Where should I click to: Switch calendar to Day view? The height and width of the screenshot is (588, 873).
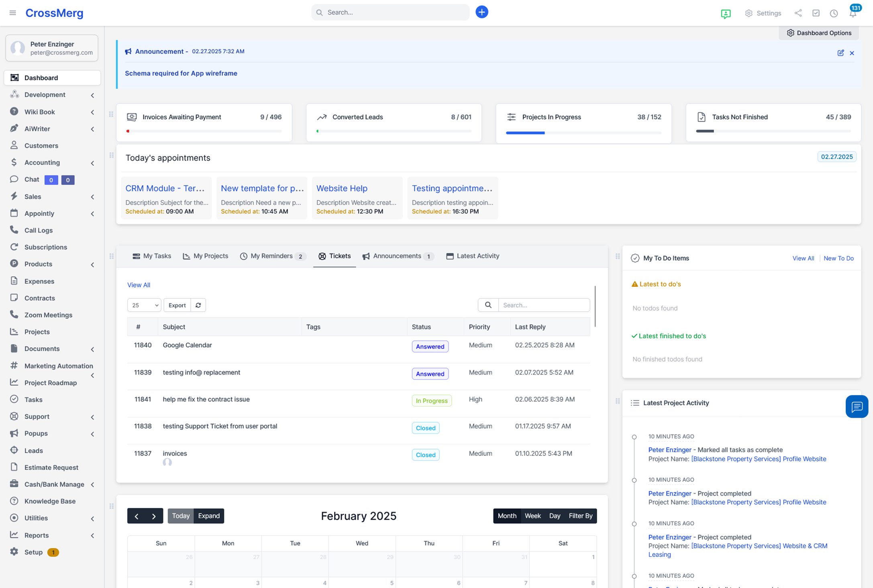tap(555, 516)
